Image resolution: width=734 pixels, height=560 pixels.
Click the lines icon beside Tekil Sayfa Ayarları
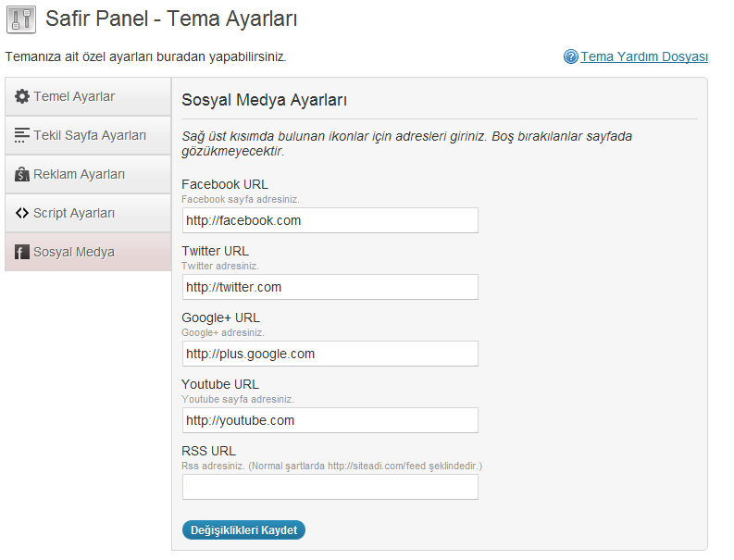pos(21,135)
